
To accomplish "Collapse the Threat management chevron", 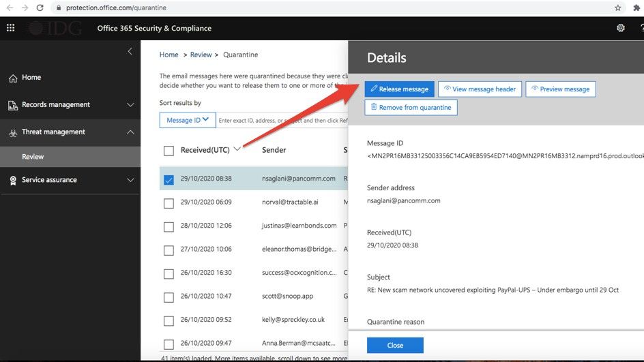I will click(130, 132).
